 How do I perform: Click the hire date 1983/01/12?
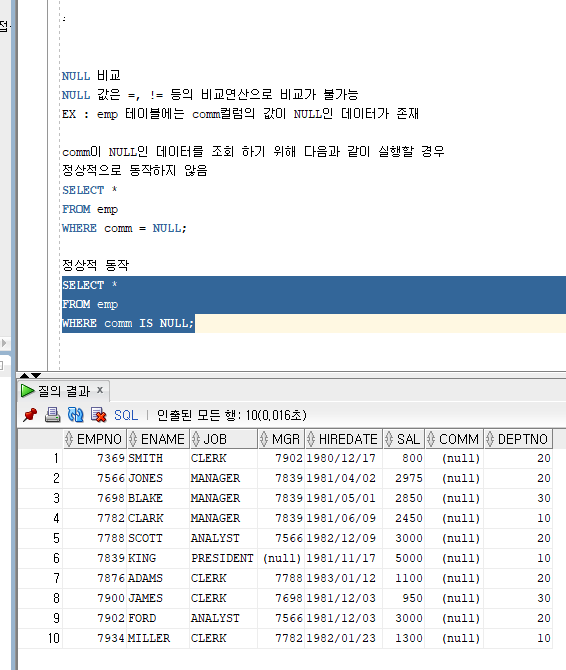(343, 578)
